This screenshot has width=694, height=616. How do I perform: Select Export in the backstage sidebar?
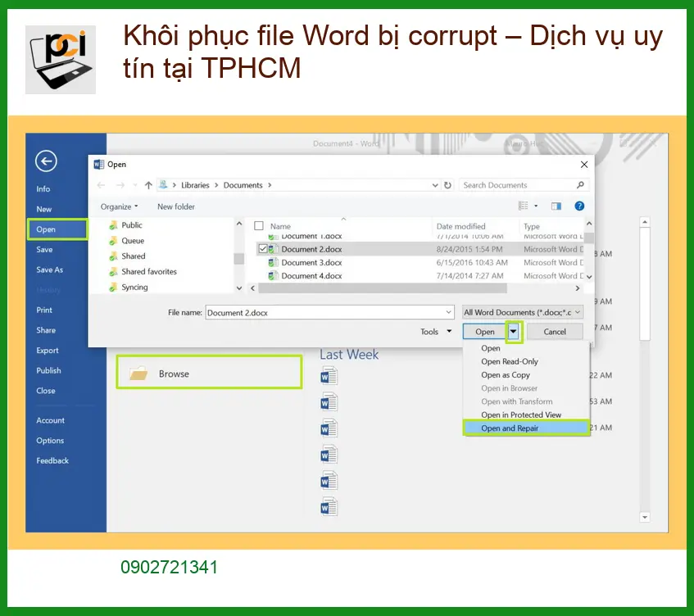48,351
